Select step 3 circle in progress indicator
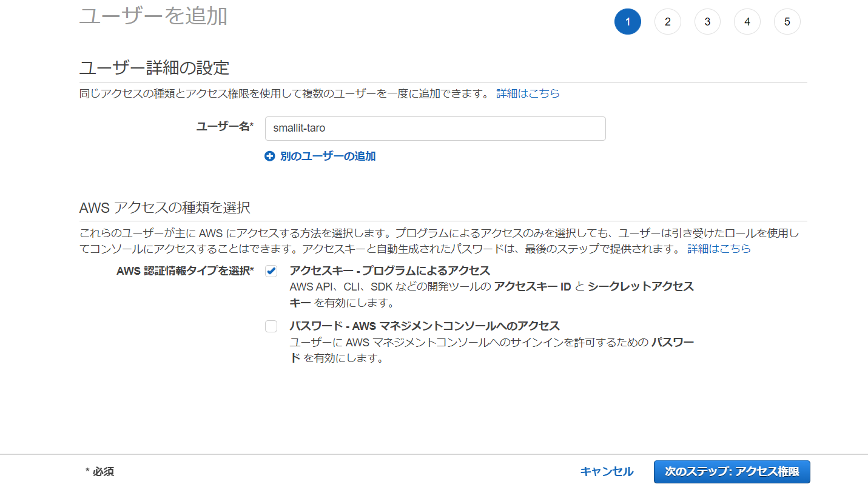868x484 pixels. tap(707, 22)
